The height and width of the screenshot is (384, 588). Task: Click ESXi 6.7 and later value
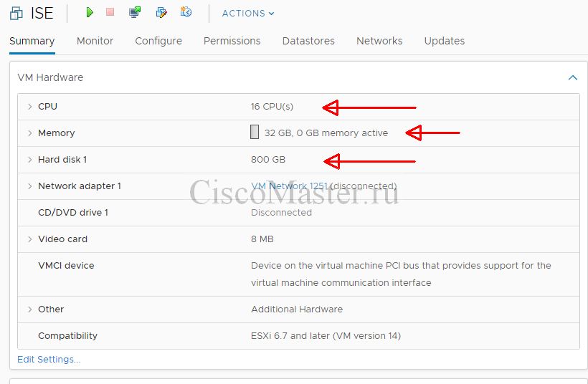[x=326, y=336]
